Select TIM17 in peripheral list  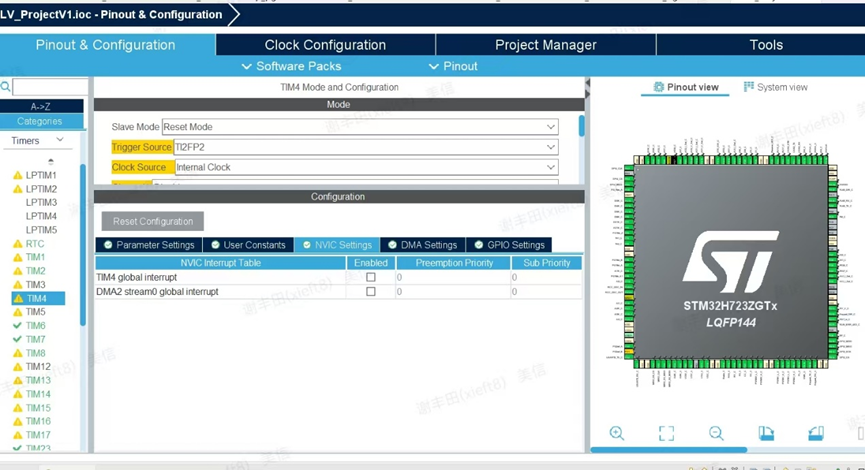point(38,435)
